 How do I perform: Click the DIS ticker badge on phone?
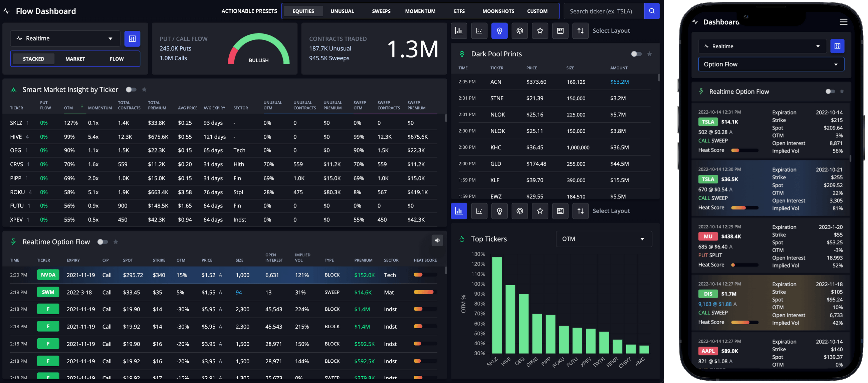708,294
